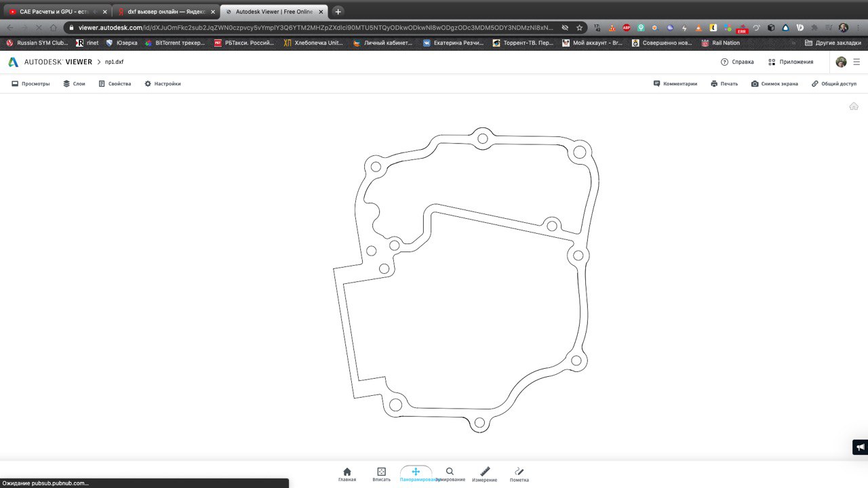Click the Autodesk Viewer logo
The height and width of the screenshot is (488, 868).
50,62
